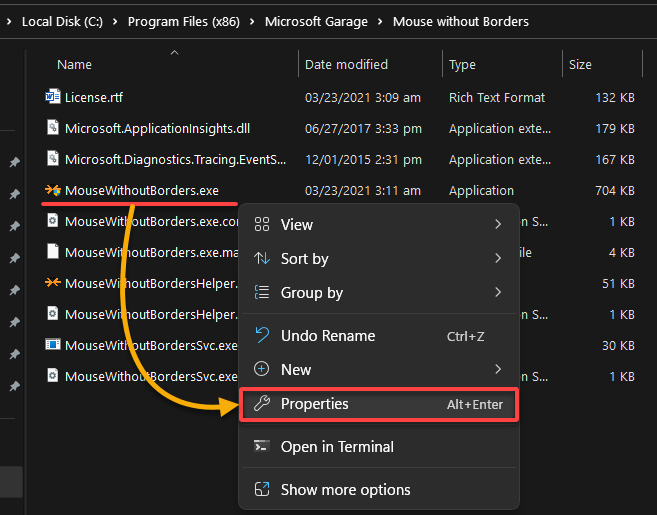Click the Open in Terminal console icon
Image resolution: width=657 pixels, height=515 pixels.
pyautogui.click(x=262, y=446)
